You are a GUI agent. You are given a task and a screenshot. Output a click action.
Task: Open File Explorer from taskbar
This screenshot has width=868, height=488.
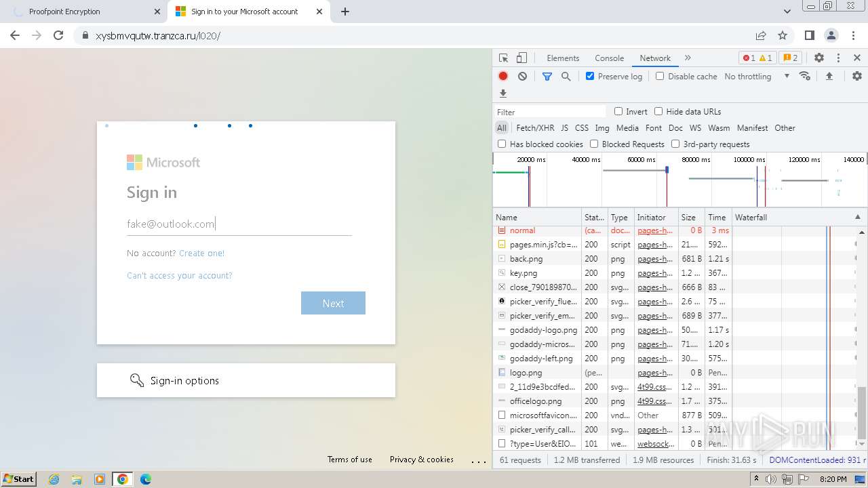click(77, 479)
